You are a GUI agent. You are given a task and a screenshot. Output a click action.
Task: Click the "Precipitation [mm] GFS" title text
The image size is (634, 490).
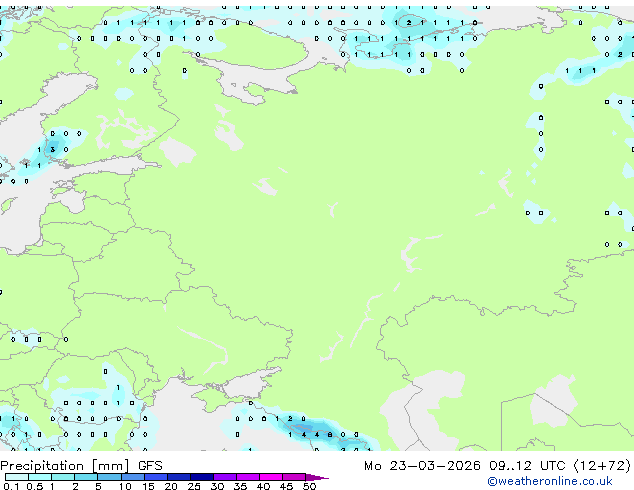pos(81,466)
